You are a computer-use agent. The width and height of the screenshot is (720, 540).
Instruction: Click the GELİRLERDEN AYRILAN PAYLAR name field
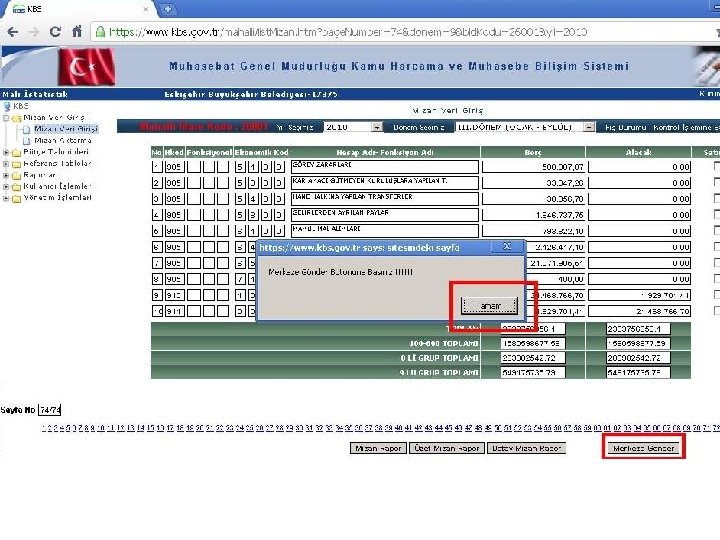coord(385,215)
